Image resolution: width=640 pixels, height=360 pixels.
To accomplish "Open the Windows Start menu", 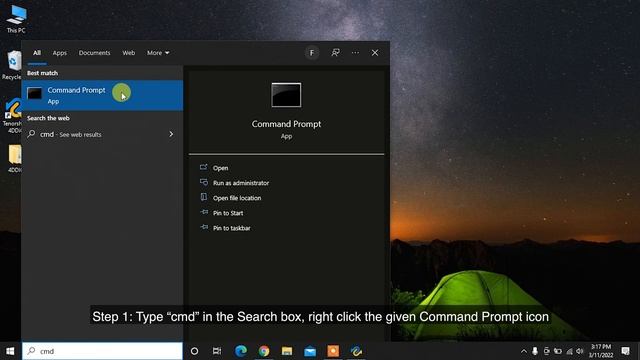I will (10, 351).
